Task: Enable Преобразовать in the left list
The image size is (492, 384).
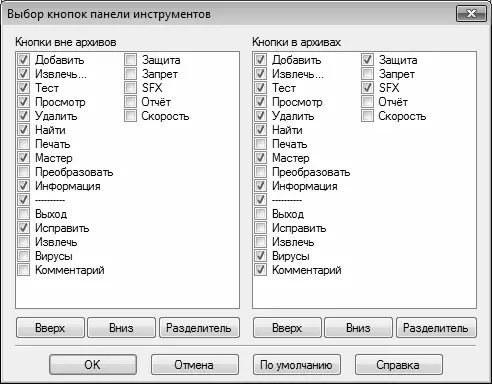Action: 23,172
